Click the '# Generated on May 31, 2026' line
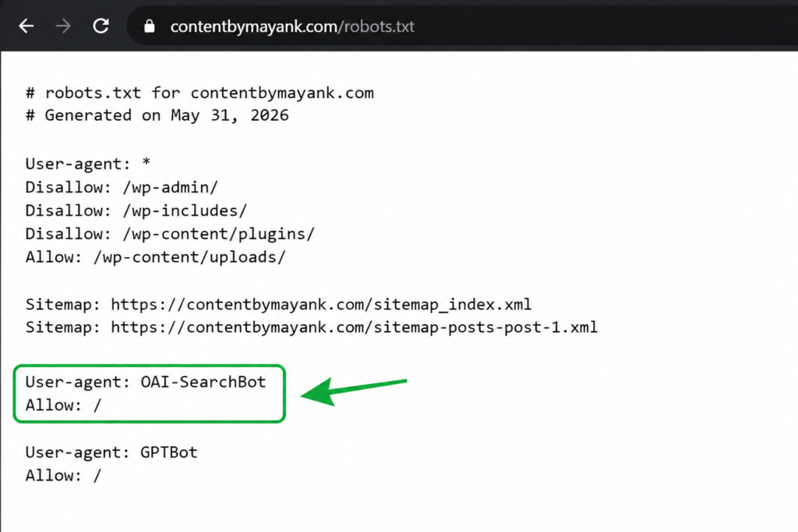 [157, 115]
